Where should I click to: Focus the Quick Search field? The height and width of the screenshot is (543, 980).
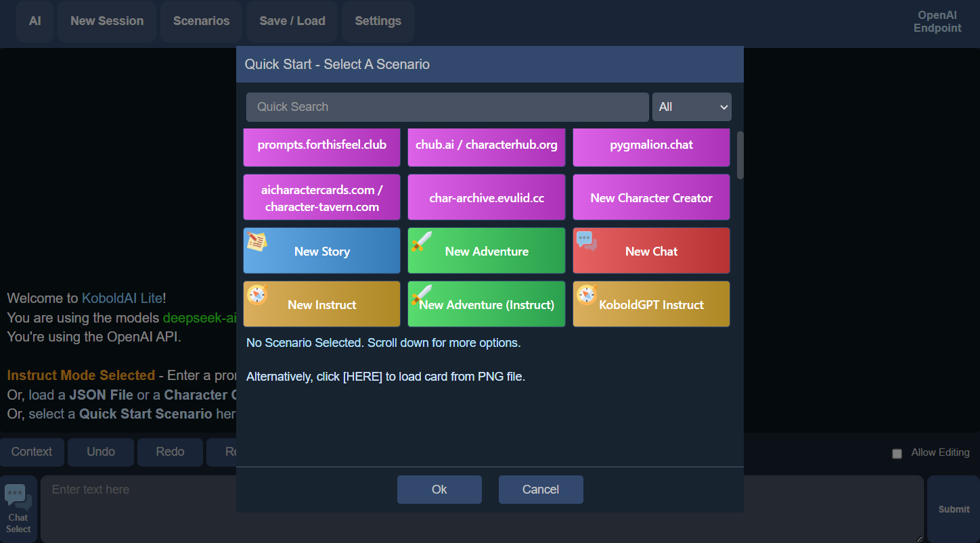pyautogui.click(x=447, y=107)
